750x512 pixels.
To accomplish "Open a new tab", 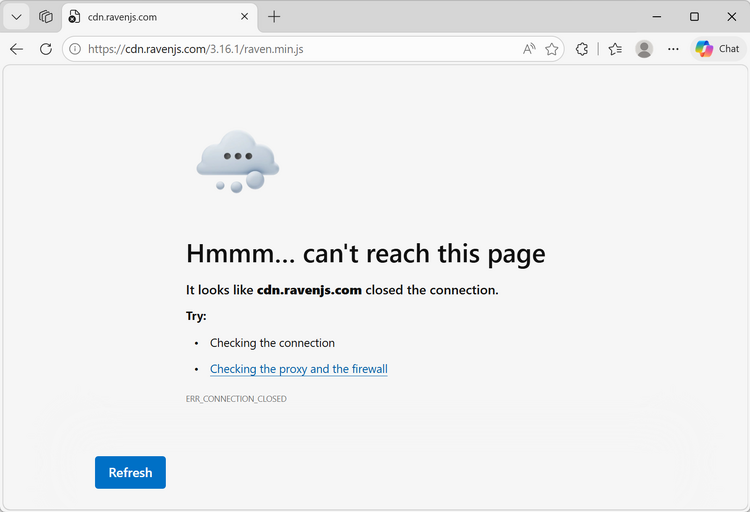I will coord(274,17).
